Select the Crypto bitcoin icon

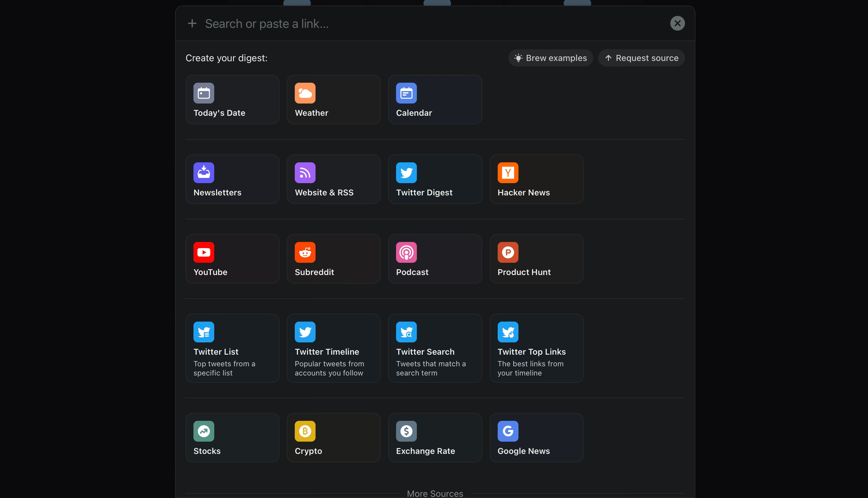(305, 431)
